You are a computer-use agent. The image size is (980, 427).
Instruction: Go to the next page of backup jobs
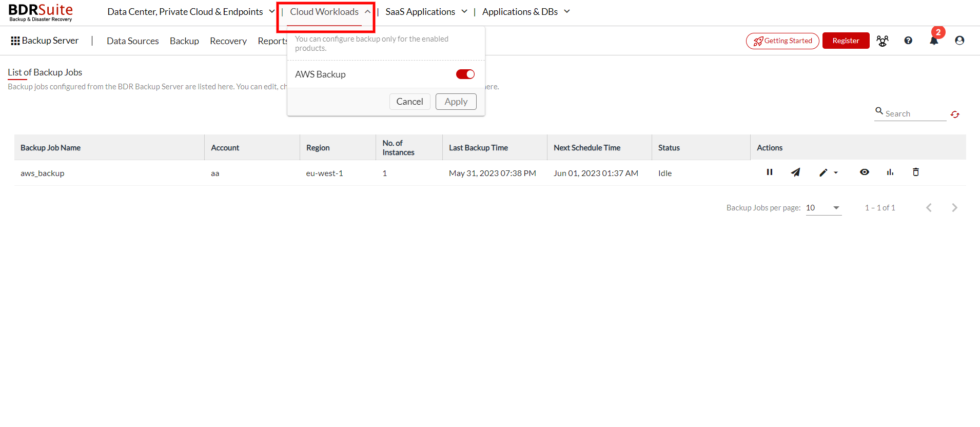tap(954, 207)
